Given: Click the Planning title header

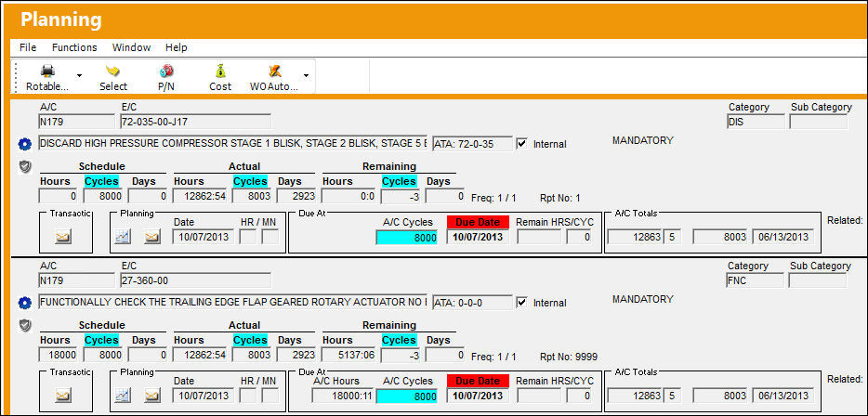Looking at the screenshot, I should click(61, 19).
